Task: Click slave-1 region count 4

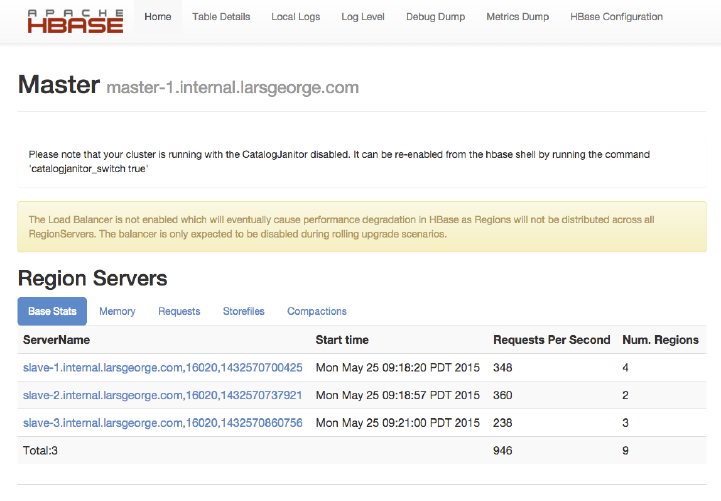Action: coord(625,368)
